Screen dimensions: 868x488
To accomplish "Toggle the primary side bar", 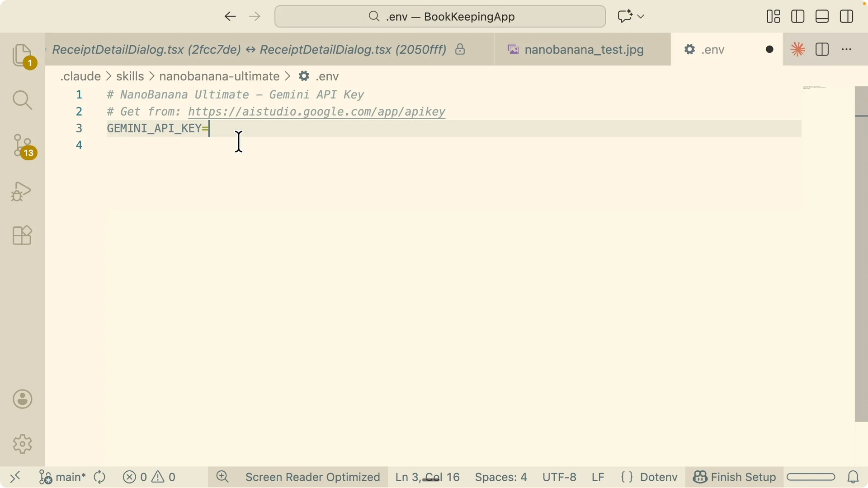I will (x=798, y=17).
